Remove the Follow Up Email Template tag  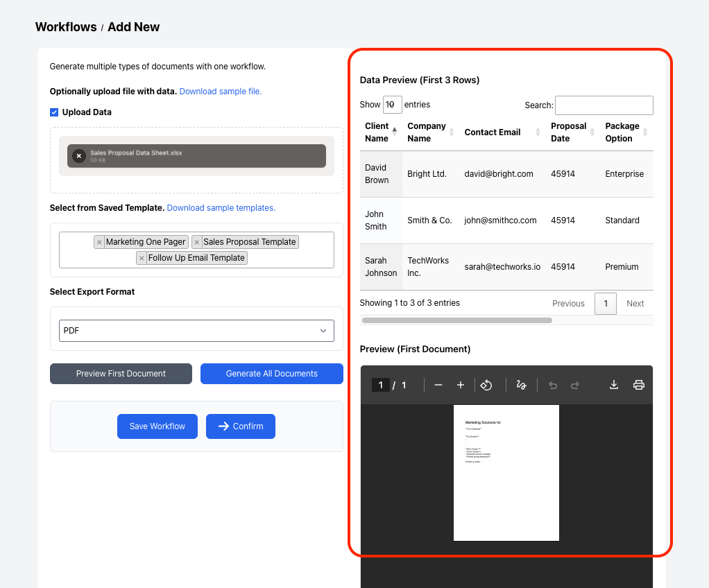[x=143, y=257]
